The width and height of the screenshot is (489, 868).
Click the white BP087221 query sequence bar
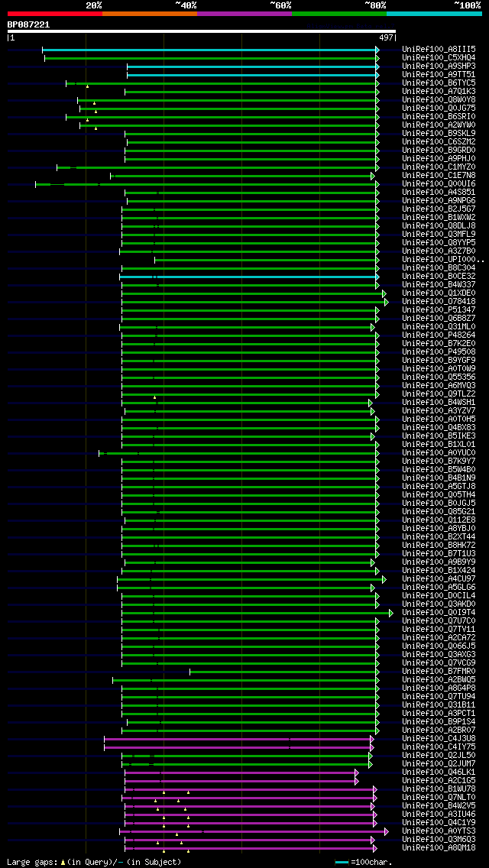pos(202,31)
